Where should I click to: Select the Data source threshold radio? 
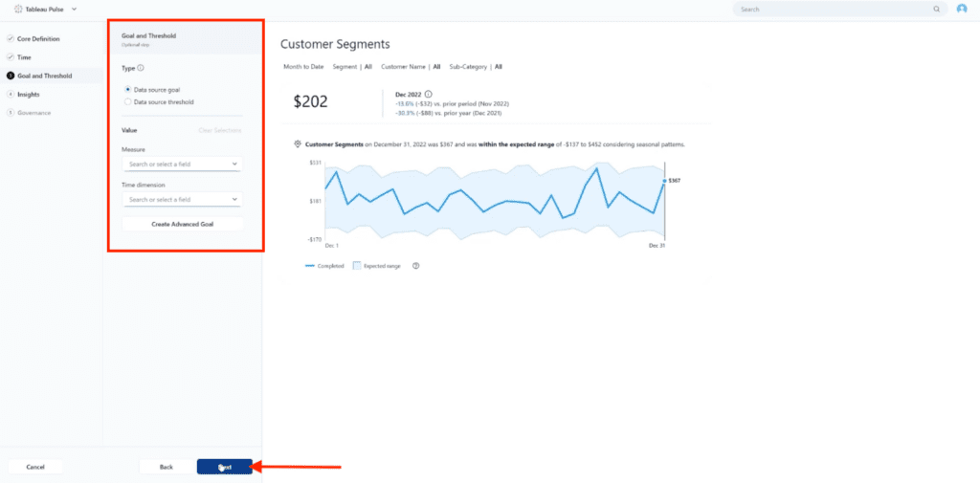coord(128,101)
